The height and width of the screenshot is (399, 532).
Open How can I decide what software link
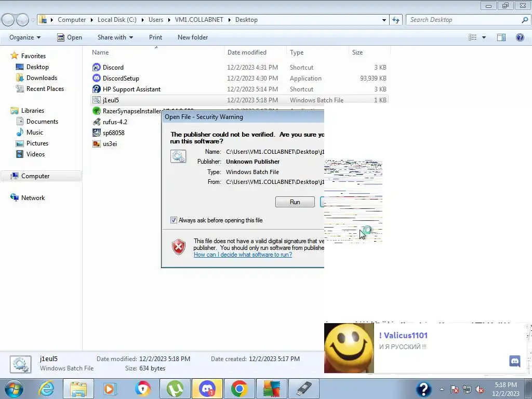pyautogui.click(x=243, y=255)
